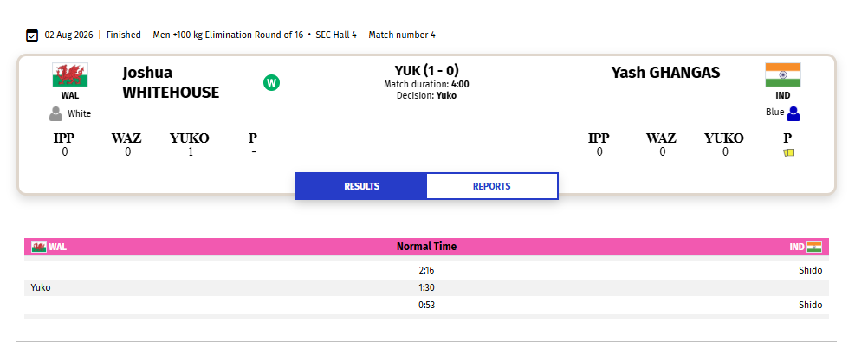Select the Shido event at 0:53
Screen dimensions: 868x354
427,305
